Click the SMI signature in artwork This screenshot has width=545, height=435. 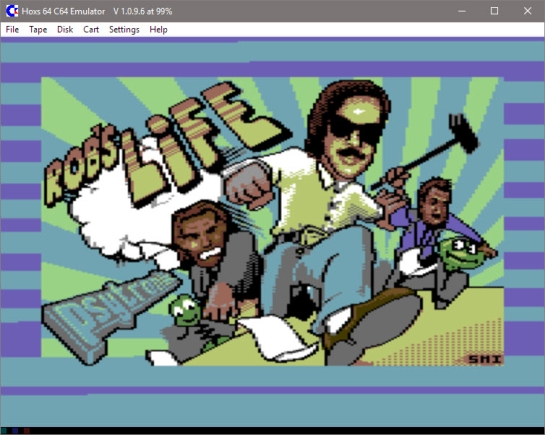point(485,359)
